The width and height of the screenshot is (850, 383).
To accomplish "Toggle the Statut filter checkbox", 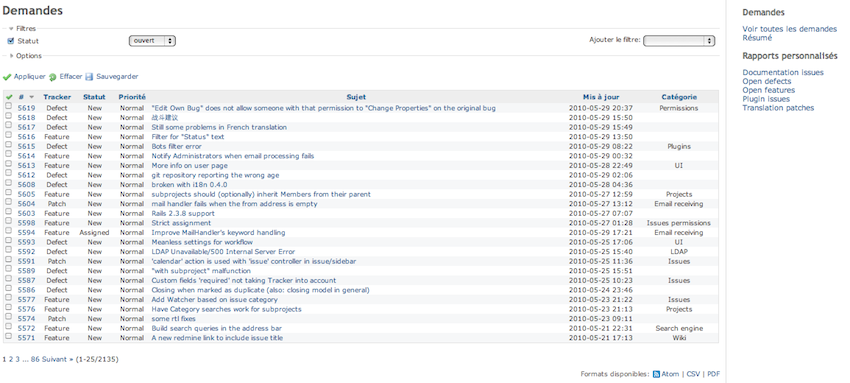I will coord(10,41).
